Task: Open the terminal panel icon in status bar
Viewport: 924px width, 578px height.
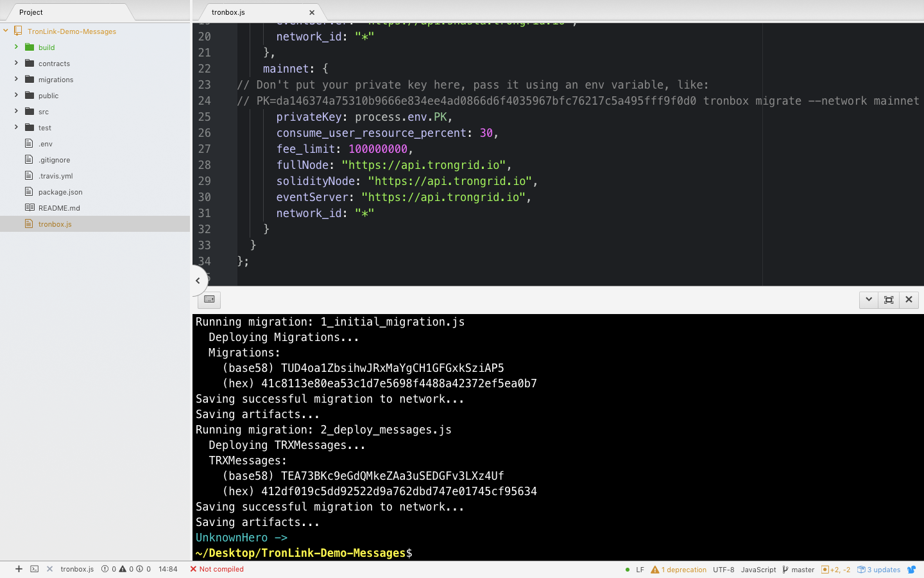Action: (35, 569)
